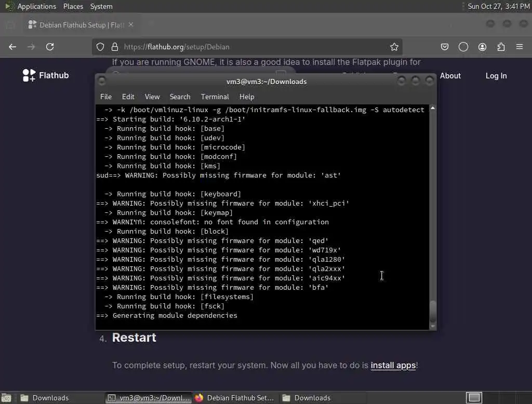Click the 'Generating module dependencies' line
This screenshot has width=532, height=404.
[167, 316]
